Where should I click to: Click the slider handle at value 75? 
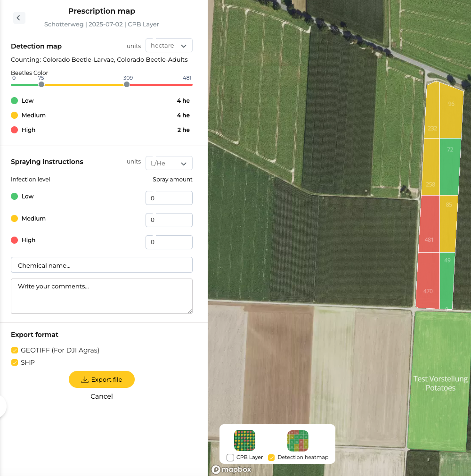click(x=41, y=84)
